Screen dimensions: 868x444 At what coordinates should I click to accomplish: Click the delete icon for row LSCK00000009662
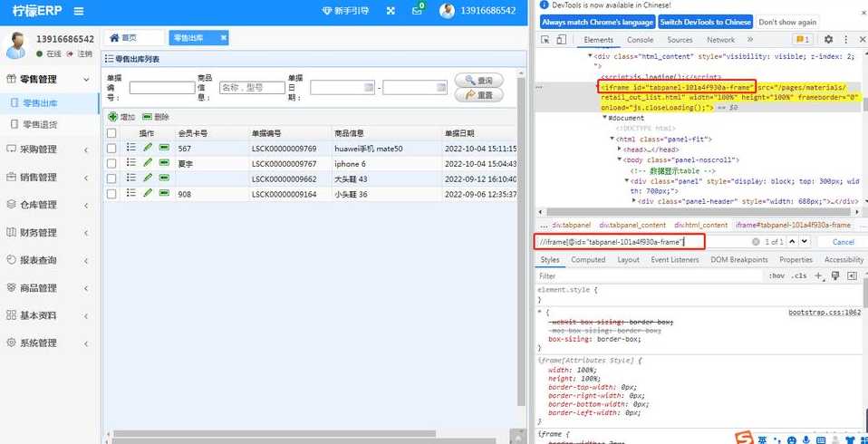164,178
